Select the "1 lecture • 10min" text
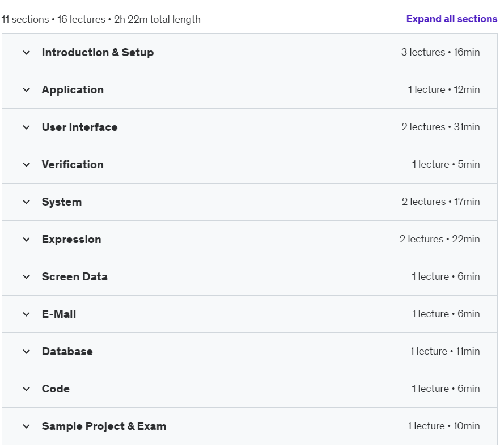The image size is (500, 448). pos(443,426)
